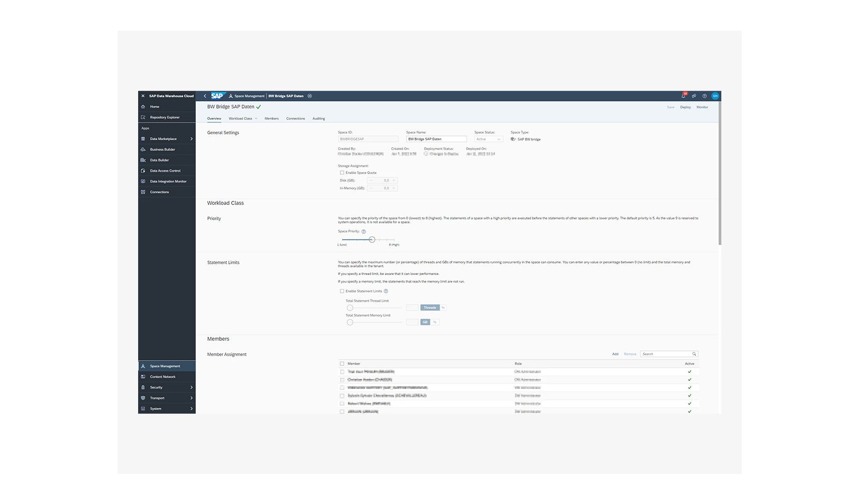Switch to the Auditing tab
Screen dimensions: 860x504
(319, 119)
